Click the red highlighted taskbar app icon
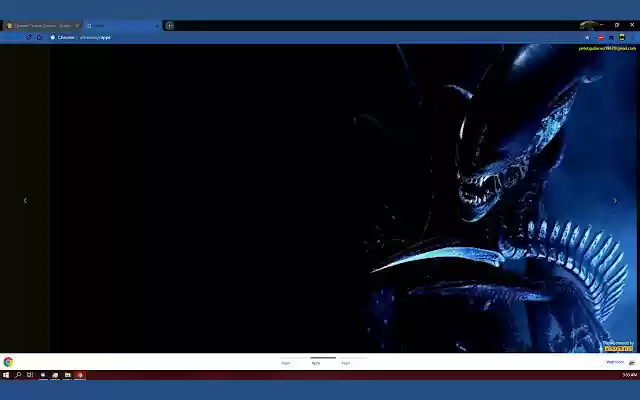 (x=80, y=375)
